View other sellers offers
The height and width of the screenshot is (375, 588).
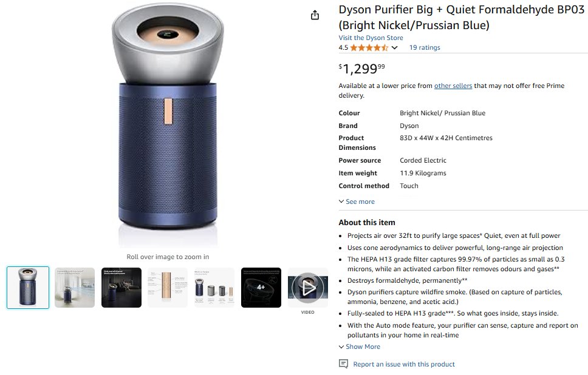tap(453, 86)
